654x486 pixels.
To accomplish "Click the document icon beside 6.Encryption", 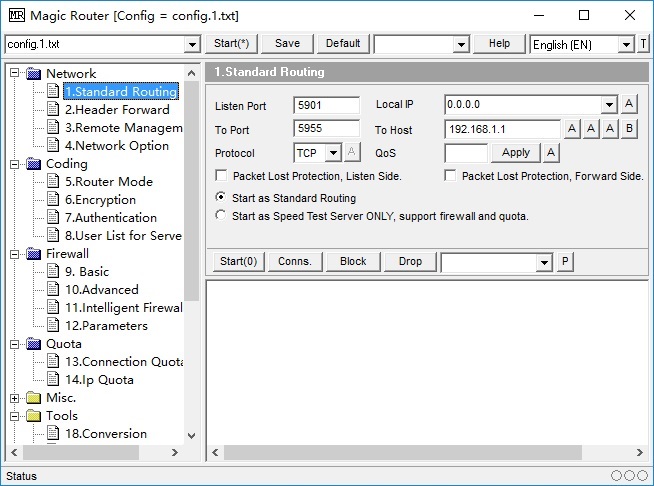I will (53, 200).
